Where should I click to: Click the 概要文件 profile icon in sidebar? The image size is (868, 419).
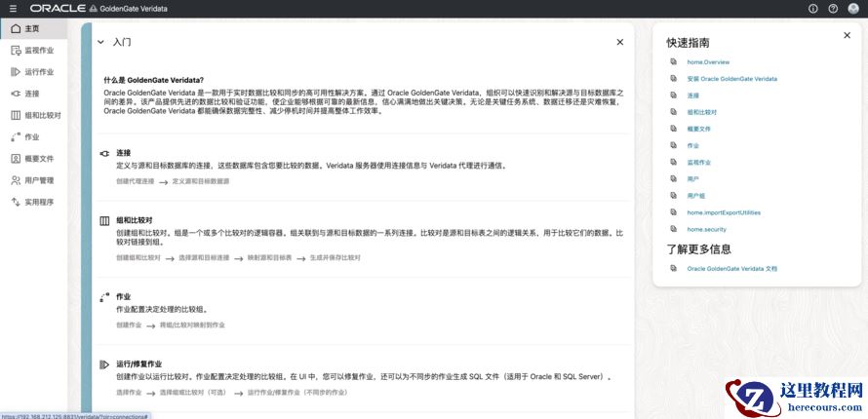coord(16,159)
